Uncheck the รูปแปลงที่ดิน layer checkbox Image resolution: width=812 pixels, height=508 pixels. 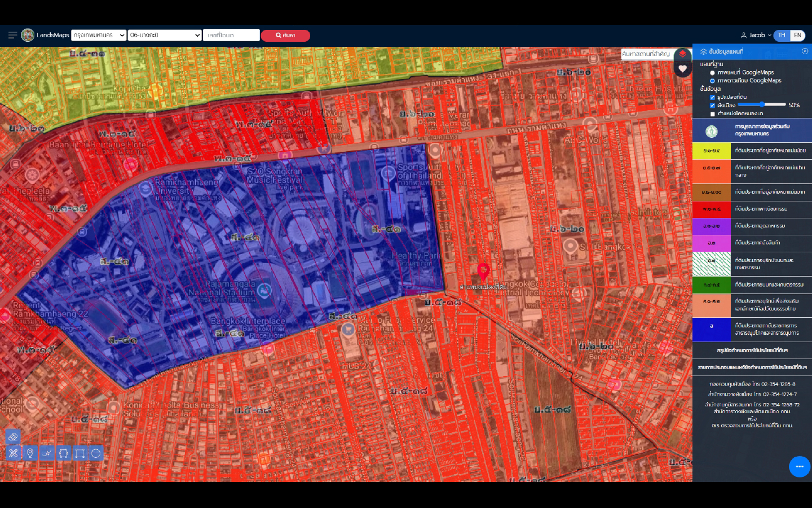coord(712,97)
